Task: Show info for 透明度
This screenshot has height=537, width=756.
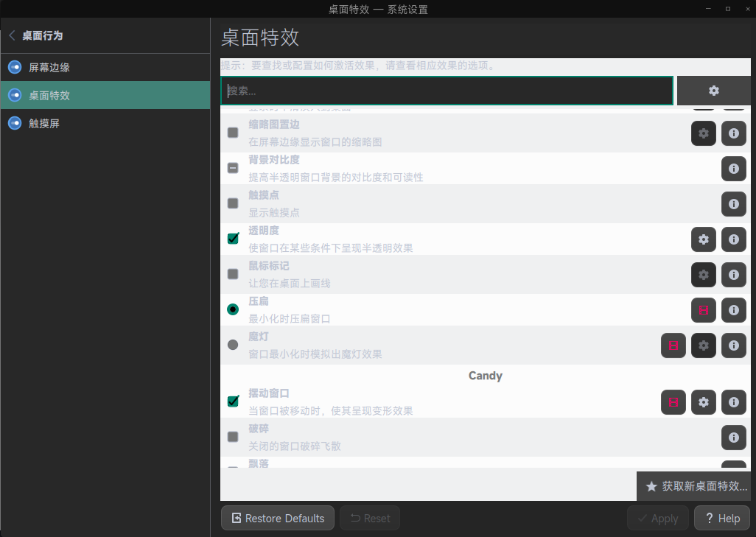Action: (733, 239)
